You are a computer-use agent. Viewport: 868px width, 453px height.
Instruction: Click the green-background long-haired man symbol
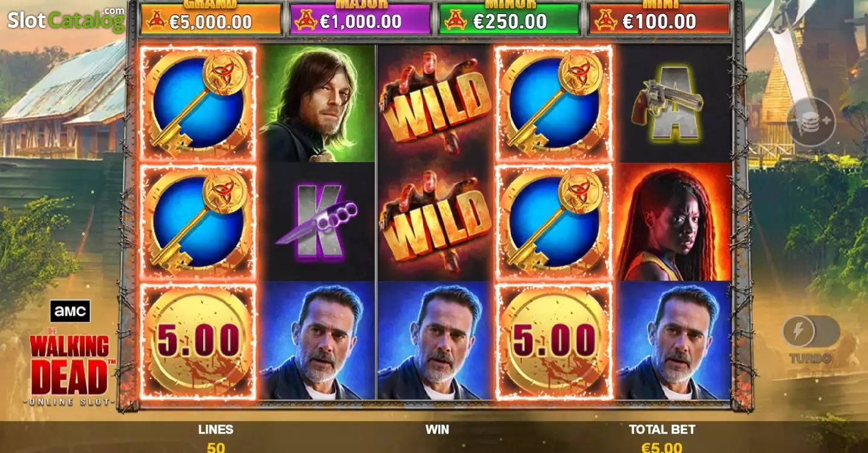pos(317,103)
